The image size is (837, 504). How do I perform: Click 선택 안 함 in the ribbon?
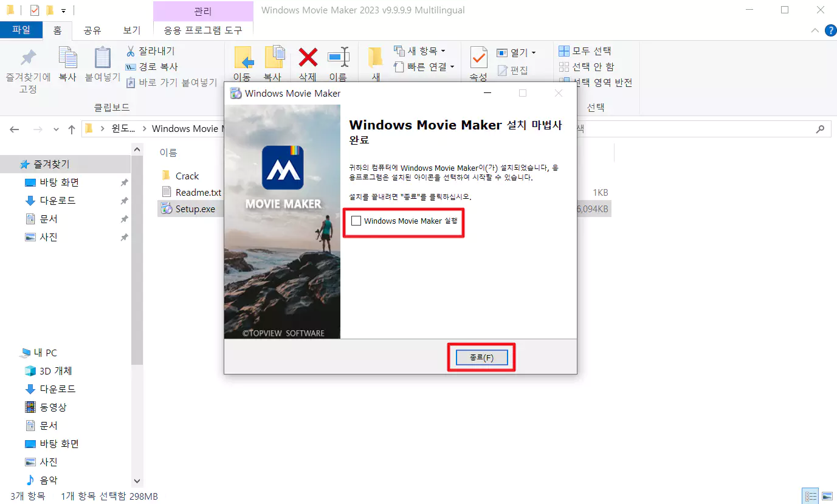[587, 67]
